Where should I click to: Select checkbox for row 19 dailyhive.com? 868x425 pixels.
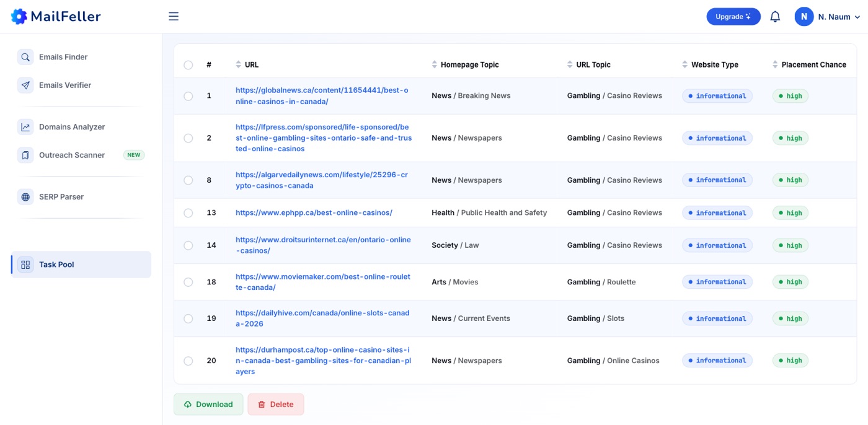pyautogui.click(x=188, y=318)
